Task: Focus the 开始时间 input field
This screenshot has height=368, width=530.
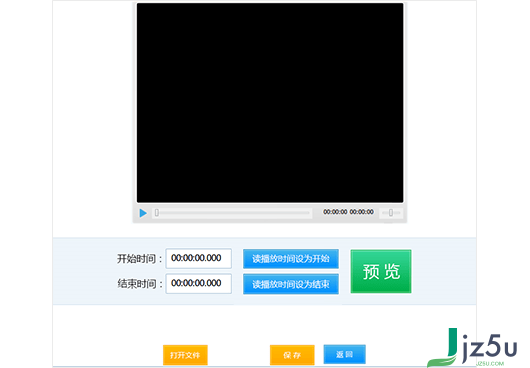Action: pos(198,259)
